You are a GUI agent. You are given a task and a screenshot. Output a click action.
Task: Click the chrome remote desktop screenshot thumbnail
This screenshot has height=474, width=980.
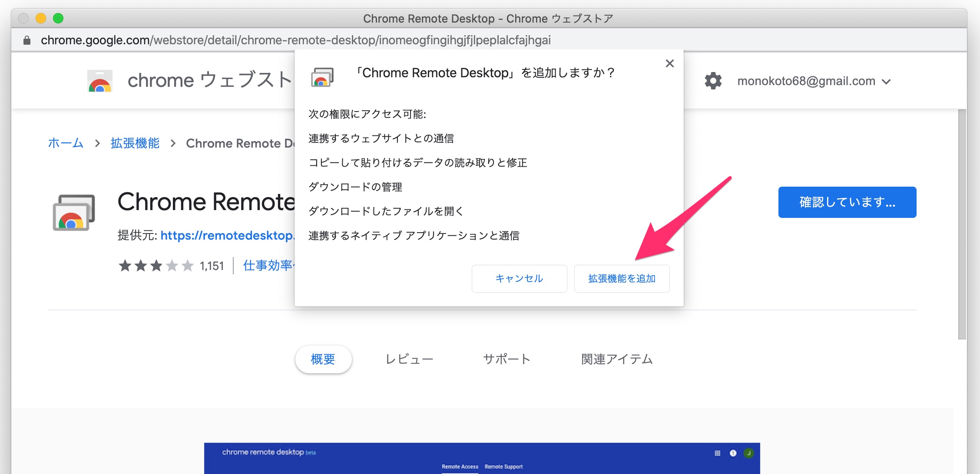(x=482, y=458)
